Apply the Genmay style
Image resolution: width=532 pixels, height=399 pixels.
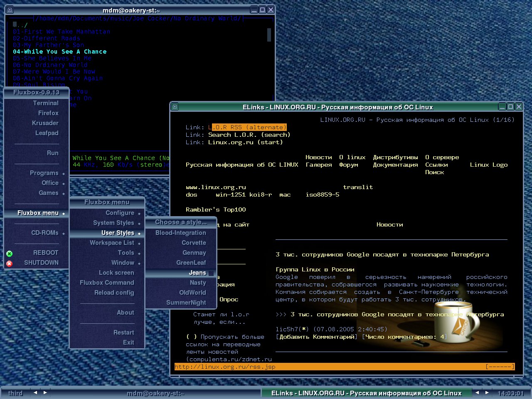pos(181,253)
